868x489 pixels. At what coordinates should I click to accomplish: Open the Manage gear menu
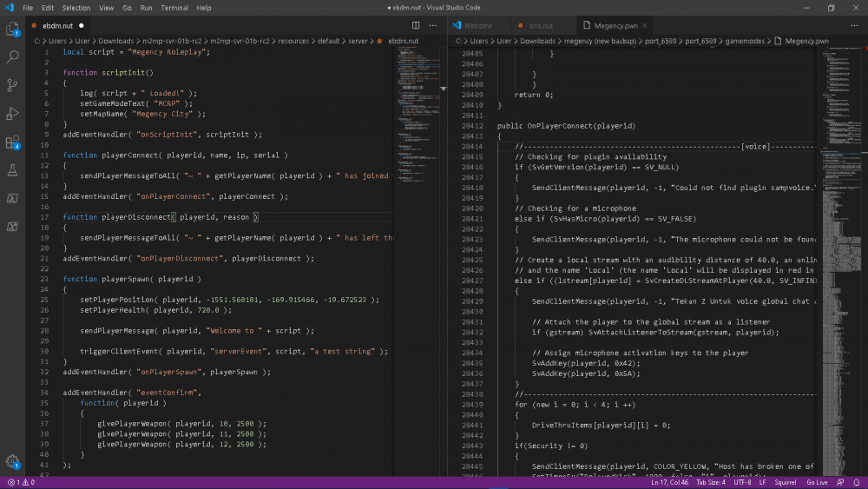click(x=12, y=461)
